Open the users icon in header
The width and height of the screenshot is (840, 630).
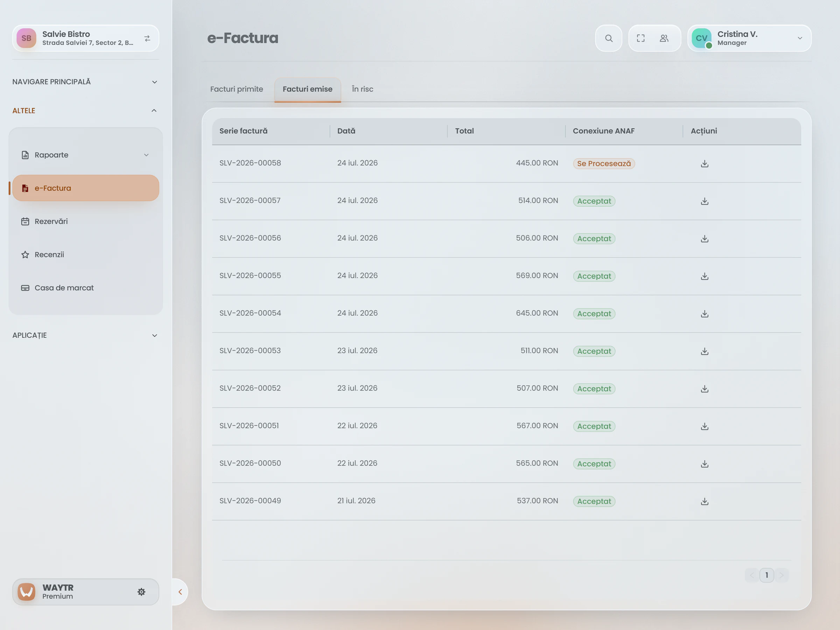[x=664, y=39]
